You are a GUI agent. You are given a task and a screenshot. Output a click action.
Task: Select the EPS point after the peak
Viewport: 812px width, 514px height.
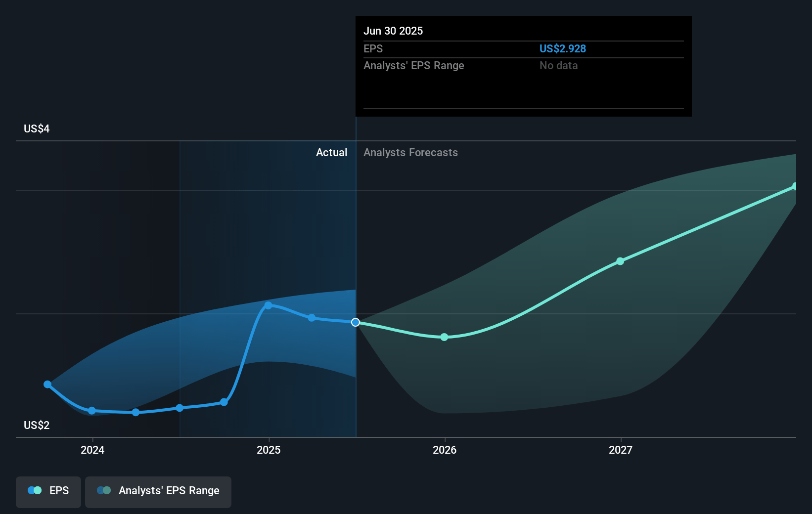coord(312,318)
